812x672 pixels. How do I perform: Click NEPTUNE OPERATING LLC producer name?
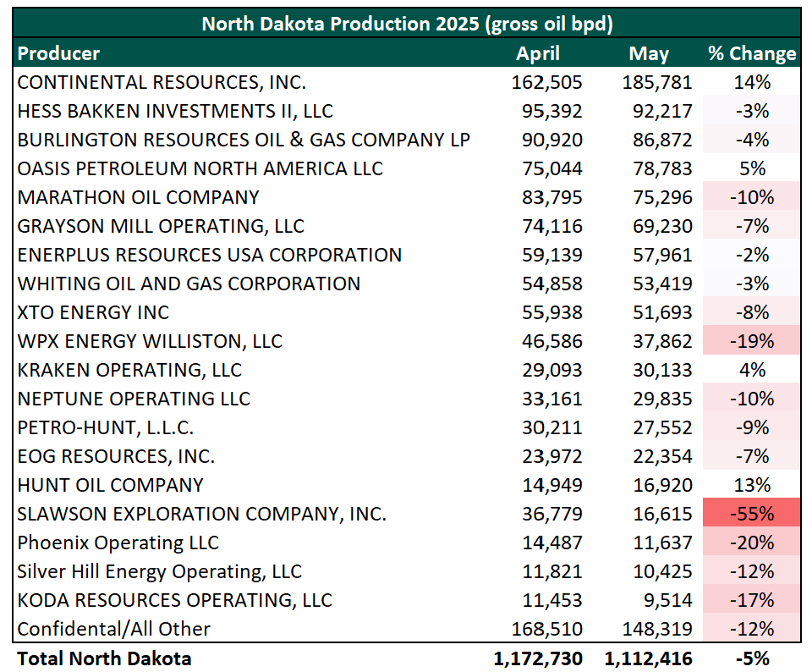134,399
